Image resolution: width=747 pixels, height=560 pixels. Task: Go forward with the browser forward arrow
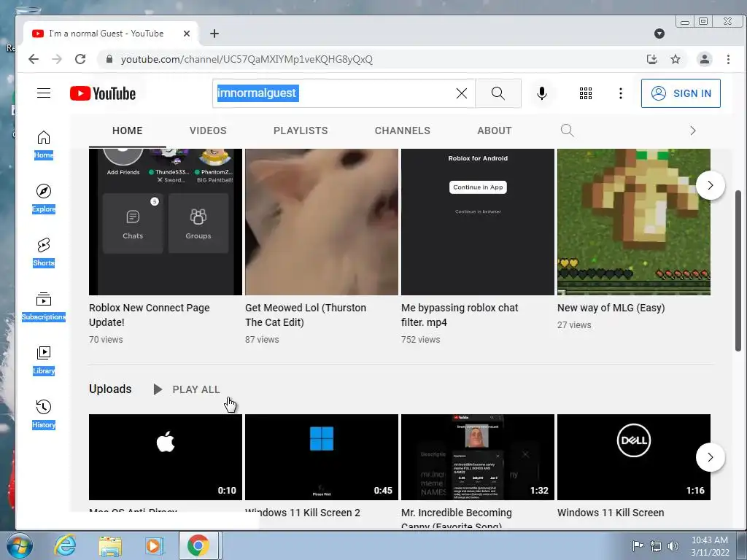[57, 59]
